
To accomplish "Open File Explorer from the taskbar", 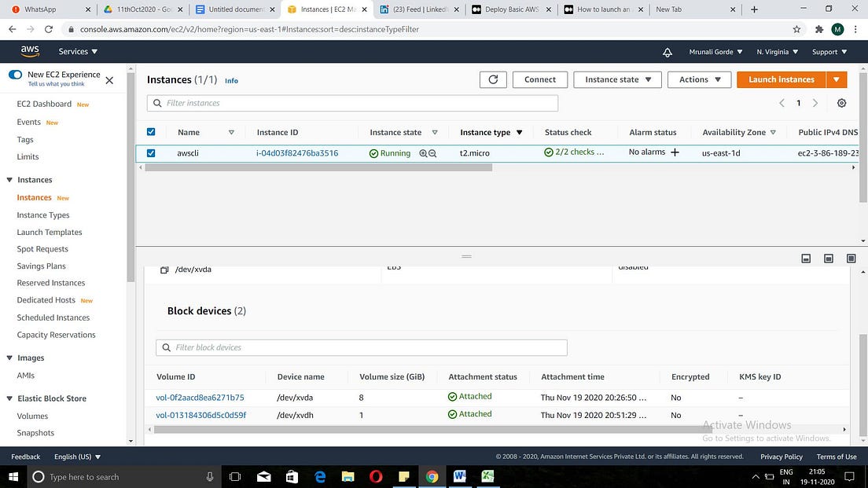I will [x=348, y=476].
